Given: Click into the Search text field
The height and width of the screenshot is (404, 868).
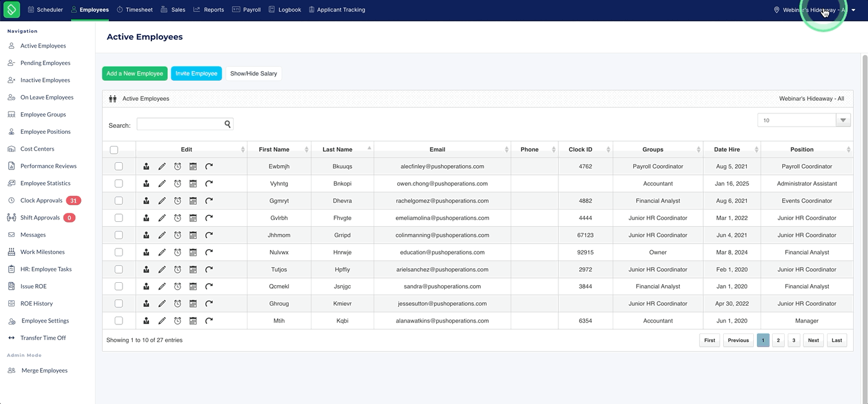Looking at the screenshot, I should point(180,124).
